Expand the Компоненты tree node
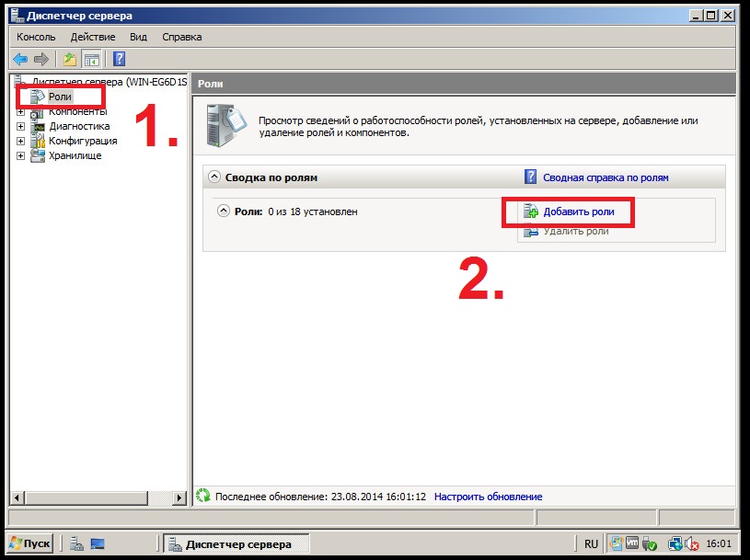 [22, 111]
